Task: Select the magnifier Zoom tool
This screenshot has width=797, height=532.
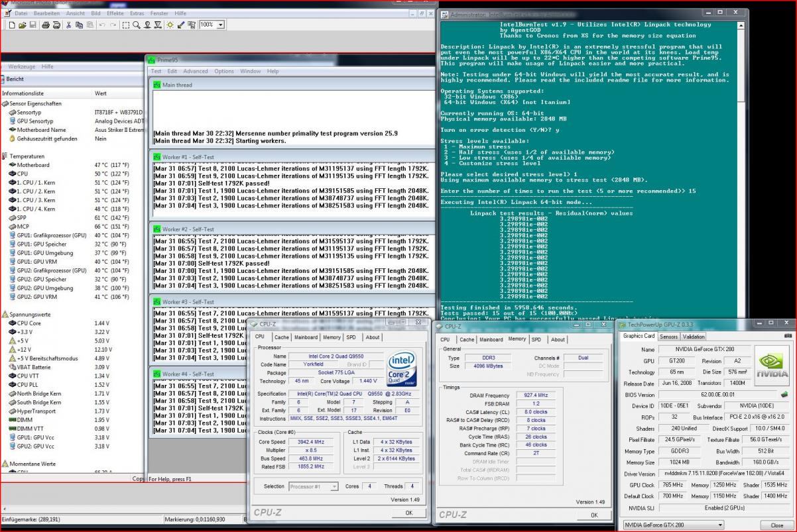Action: tap(137, 25)
